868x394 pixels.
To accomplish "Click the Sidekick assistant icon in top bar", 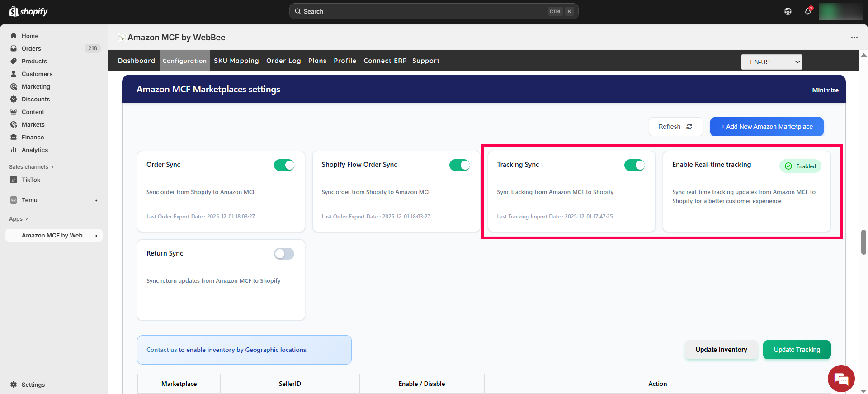I will coord(788,11).
